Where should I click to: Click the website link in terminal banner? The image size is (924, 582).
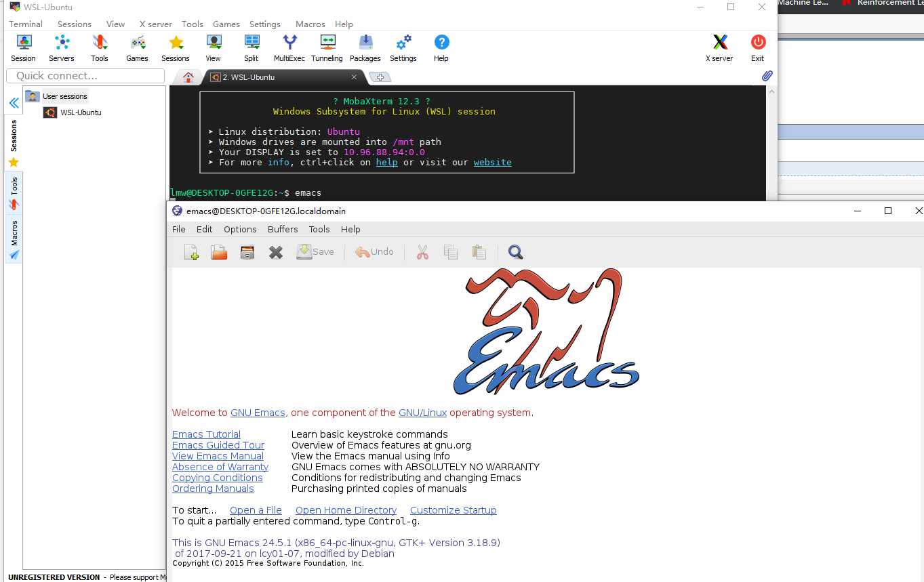click(493, 163)
